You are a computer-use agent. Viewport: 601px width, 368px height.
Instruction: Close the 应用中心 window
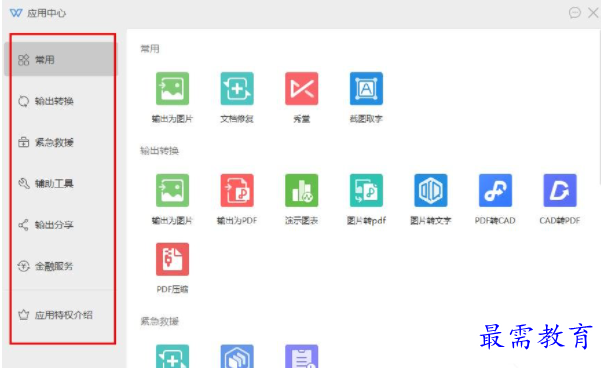pos(593,13)
